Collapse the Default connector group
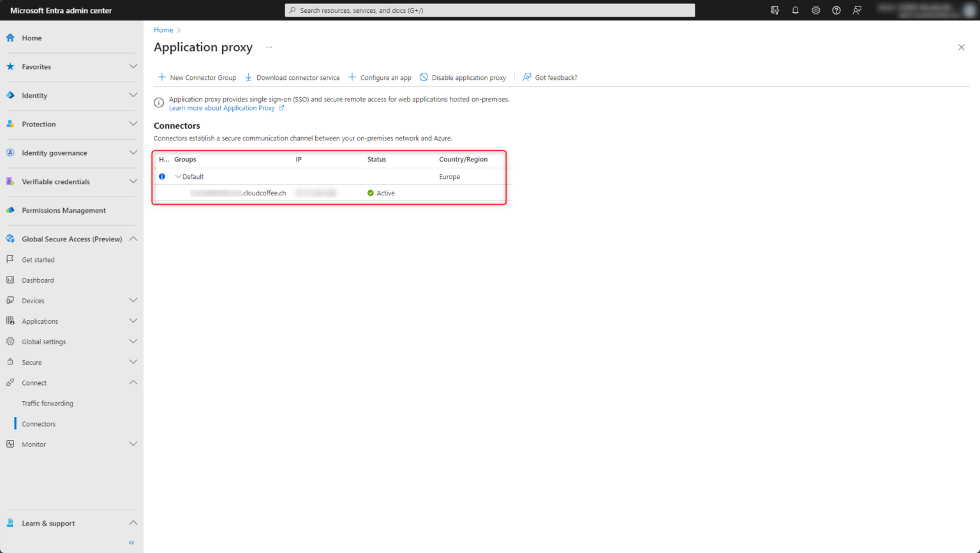The image size is (980, 553). coord(178,176)
